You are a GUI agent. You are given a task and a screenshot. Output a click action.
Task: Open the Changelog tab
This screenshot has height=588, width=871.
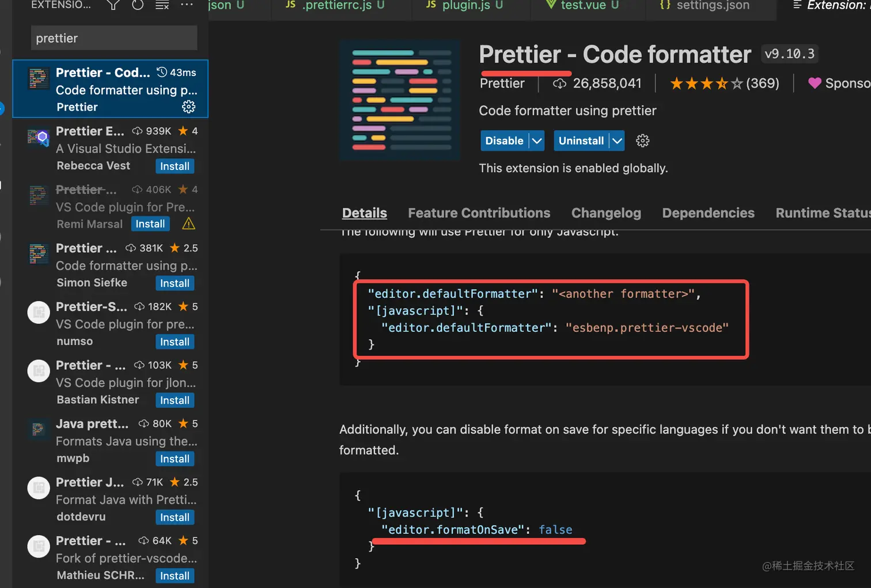click(x=606, y=213)
